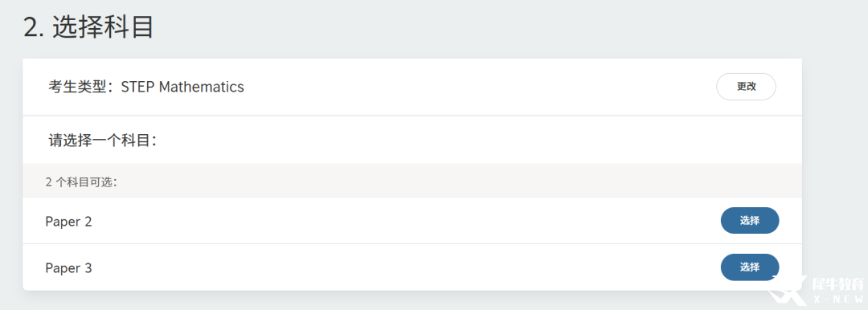The height and width of the screenshot is (310, 868).
Task: Click the STEP Mathematics candidate type text
Action: (x=182, y=87)
